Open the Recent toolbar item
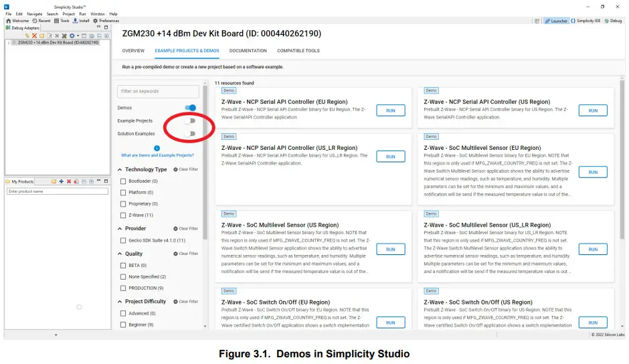Screen dimensions: 629x364 click(x=41, y=21)
